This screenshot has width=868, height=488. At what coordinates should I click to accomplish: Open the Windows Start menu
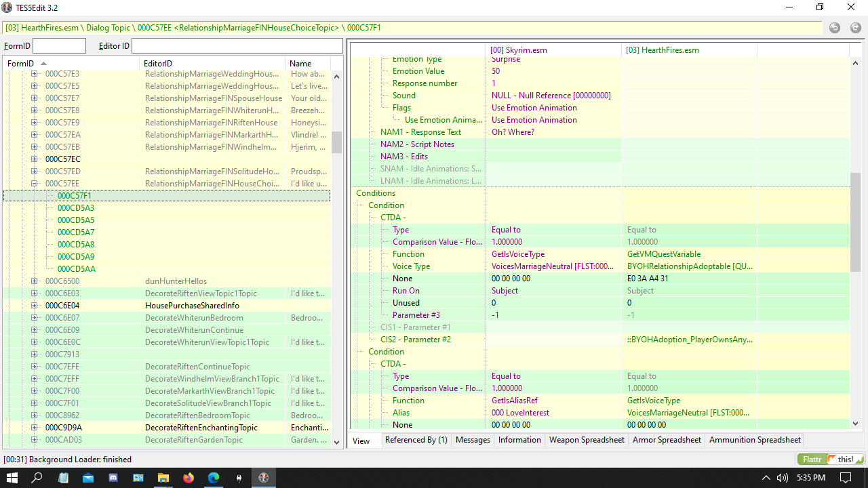click(12, 478)
